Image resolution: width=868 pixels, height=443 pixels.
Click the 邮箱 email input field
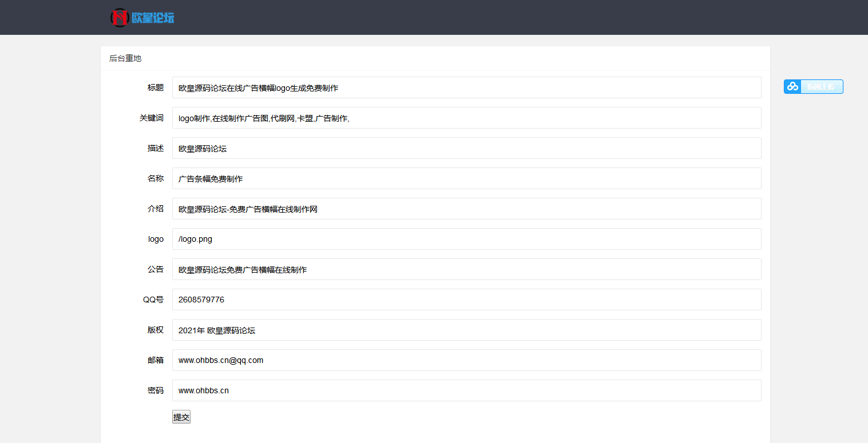[466, 361]
